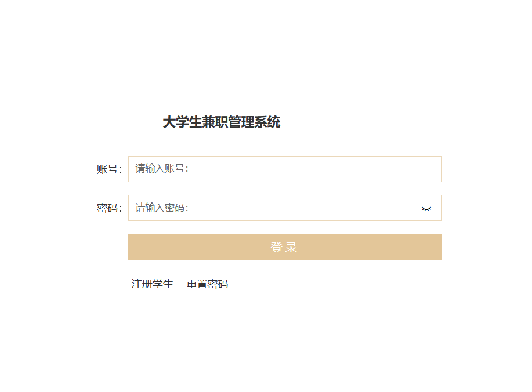This screenshot has height=392, width=532.
Task: Reveal hidden password characters
Action: tap(426, 209)
